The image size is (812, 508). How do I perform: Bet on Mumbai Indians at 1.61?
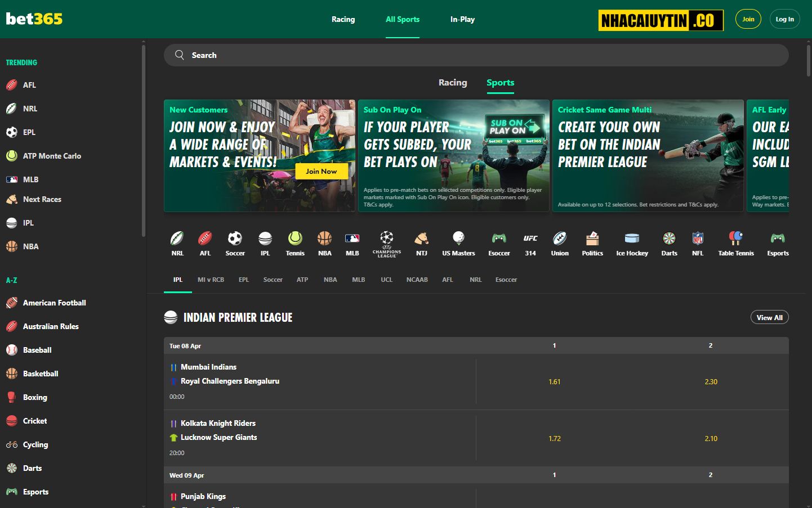coord(554,381)
